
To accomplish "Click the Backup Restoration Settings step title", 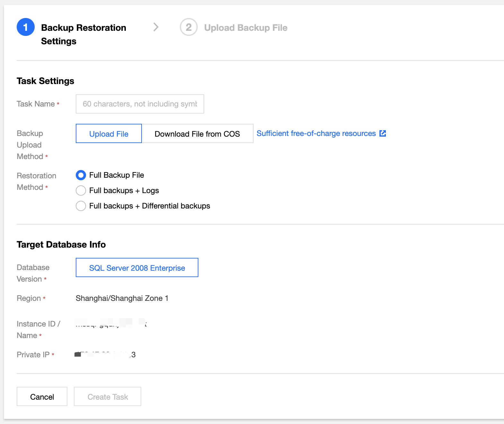I will [x=83, y=34].
